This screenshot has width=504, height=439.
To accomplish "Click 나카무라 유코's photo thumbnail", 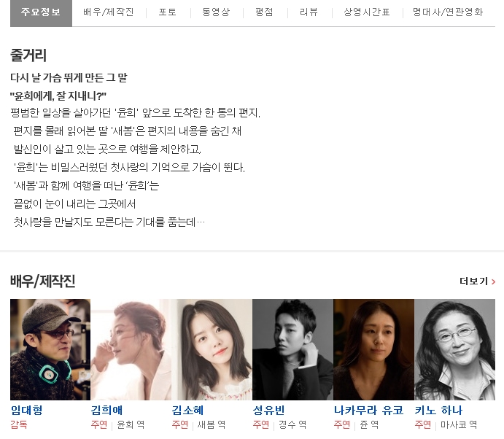I will 373,349.
